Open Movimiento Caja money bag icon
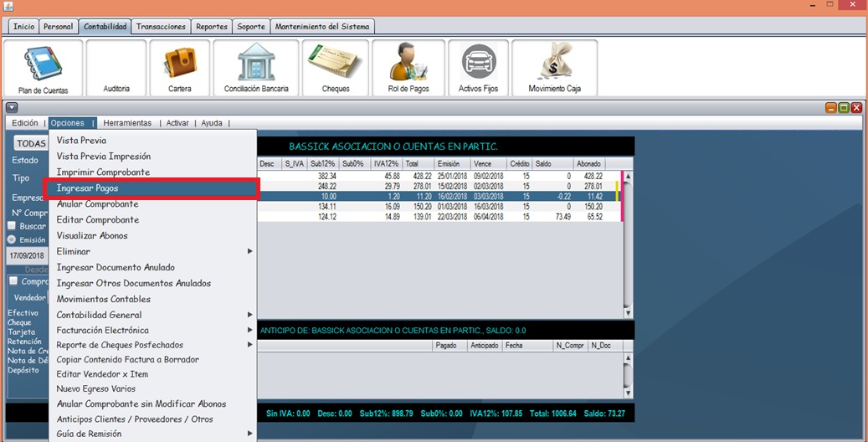Viewport: 868px width, 442px height. point(554,69)
